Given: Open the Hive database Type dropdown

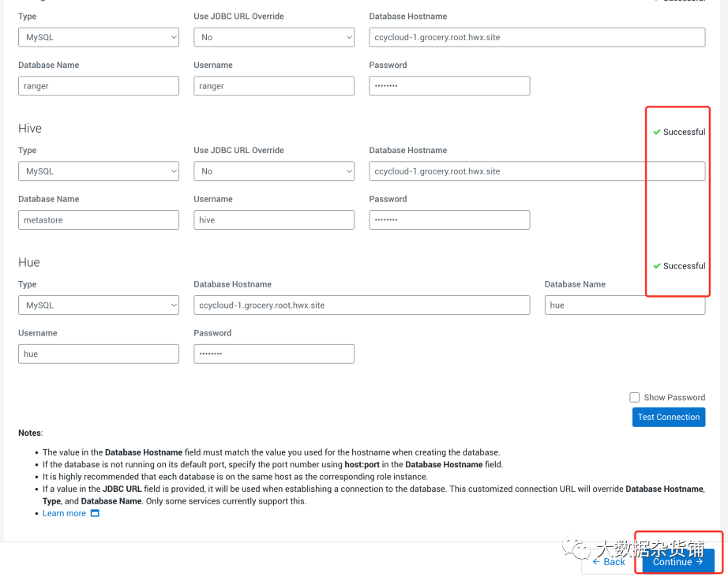Looking at the screenshot, I should click(99, 171).
